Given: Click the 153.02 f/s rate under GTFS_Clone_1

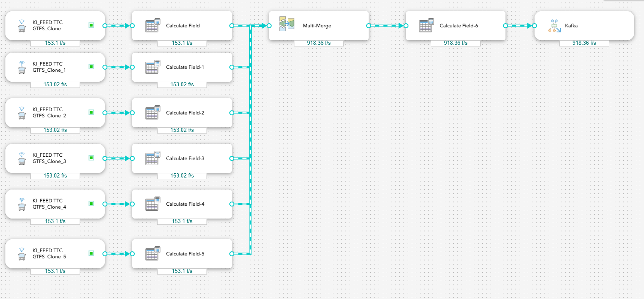Looking at the screenshot, I should pos(55,85).
